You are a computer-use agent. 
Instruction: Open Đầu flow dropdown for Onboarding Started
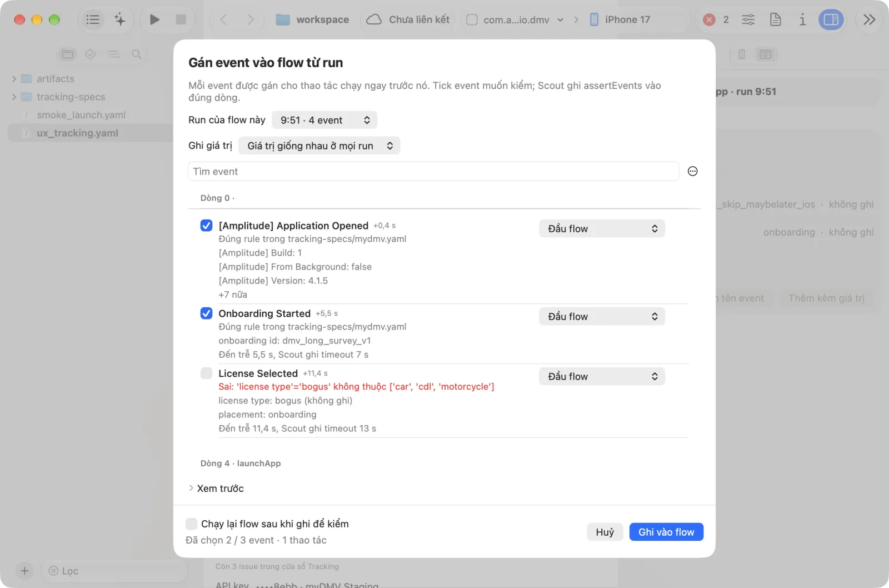click(602, 316)
